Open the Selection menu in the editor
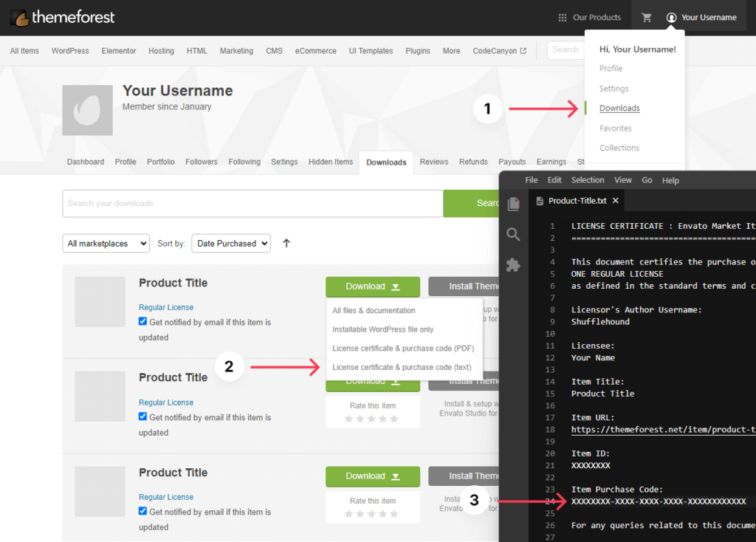 click(588, 180)
